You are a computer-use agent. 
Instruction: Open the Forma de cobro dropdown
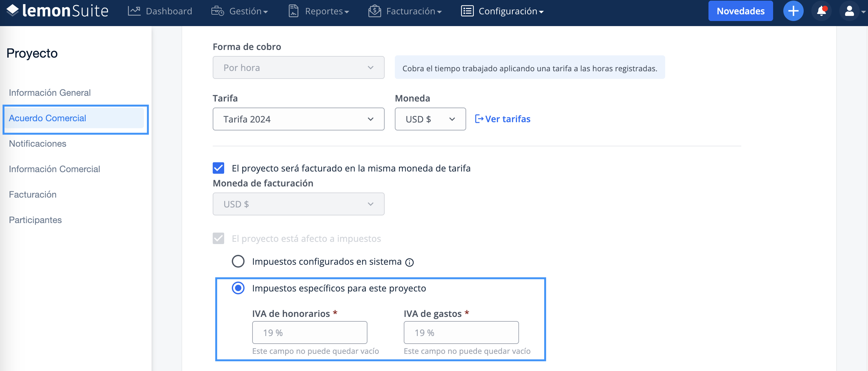298,68
